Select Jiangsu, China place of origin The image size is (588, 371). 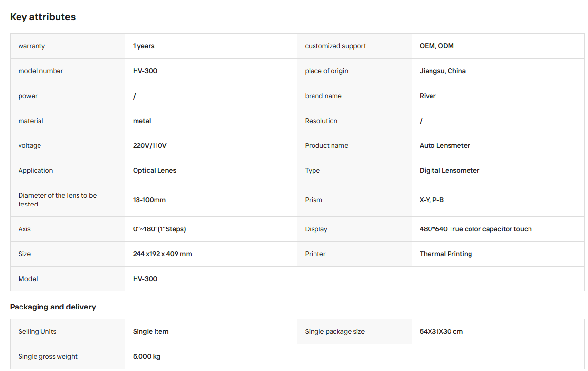point(443,71)
